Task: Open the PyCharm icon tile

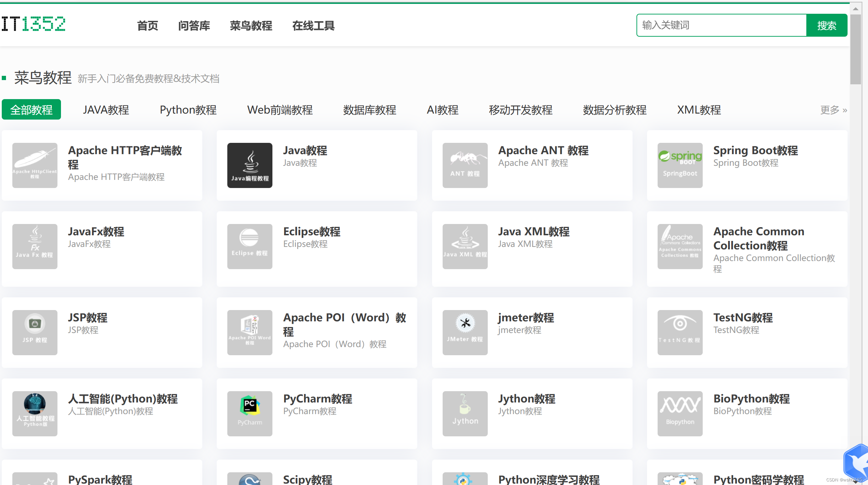Action: (250, 413)
